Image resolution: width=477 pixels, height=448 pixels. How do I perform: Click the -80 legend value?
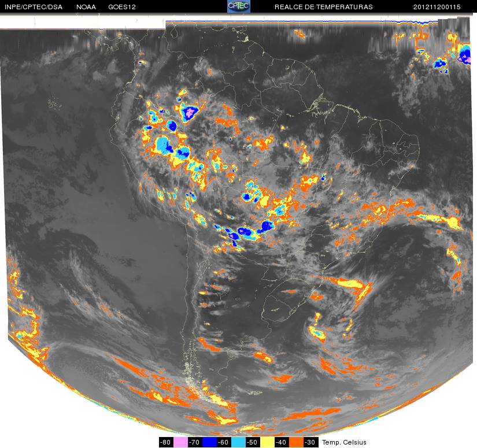pos(166,442)
